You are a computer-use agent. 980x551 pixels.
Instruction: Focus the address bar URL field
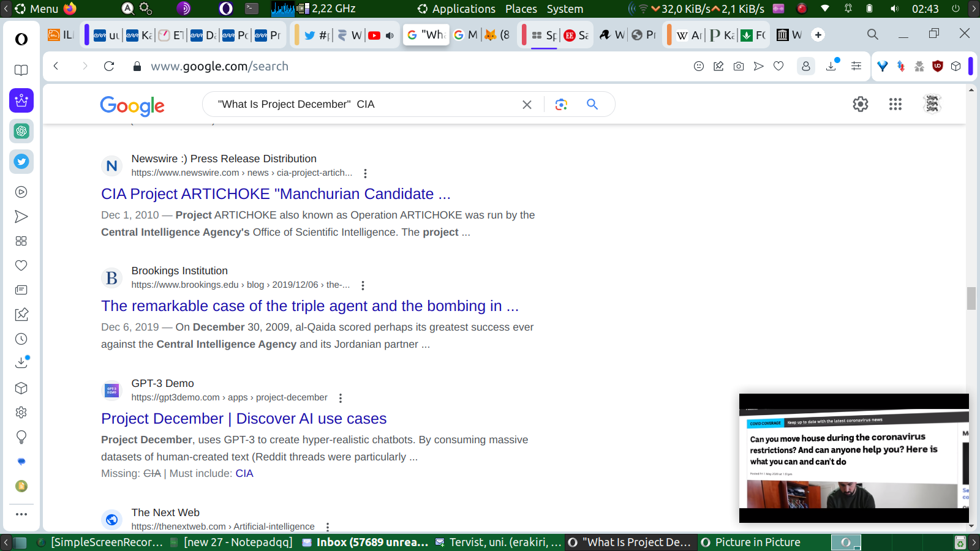point(417,66)
